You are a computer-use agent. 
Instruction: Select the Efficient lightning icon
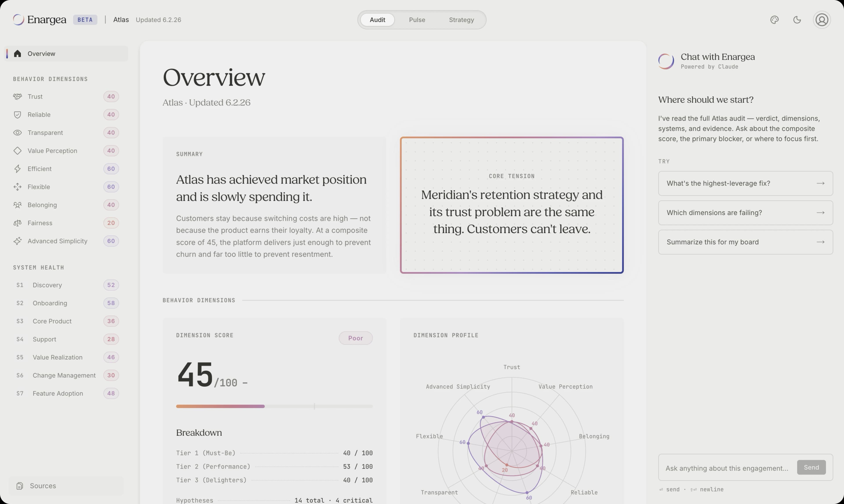tap(18, 169)
